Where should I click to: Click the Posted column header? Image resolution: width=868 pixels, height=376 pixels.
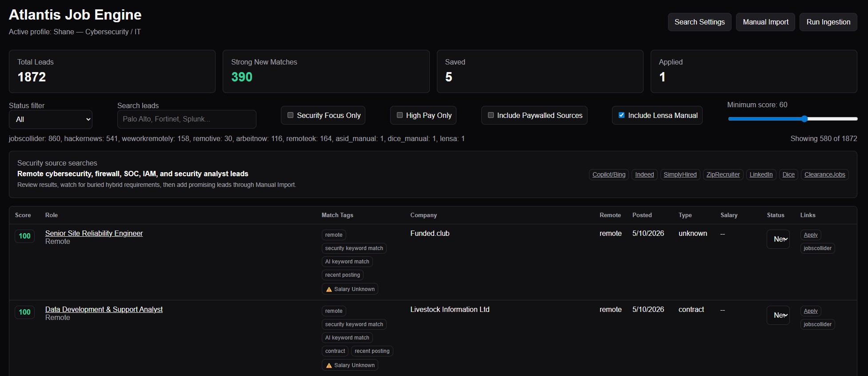[642, 215]
